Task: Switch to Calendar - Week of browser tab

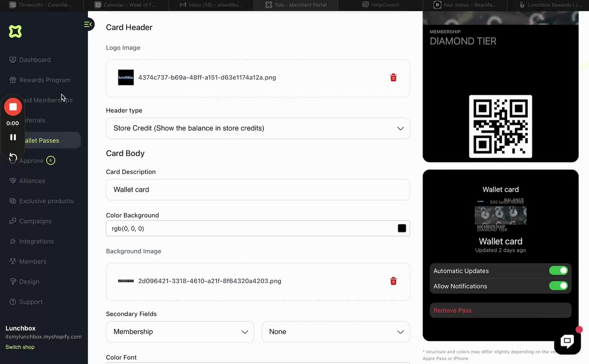Action: [126, 5]
